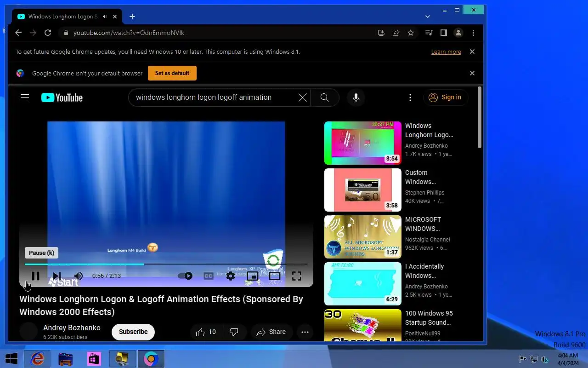The width and height of the screenshot is (588, 368).
Task: Dislike the video with thumbs down
Action: pos(234,332)
